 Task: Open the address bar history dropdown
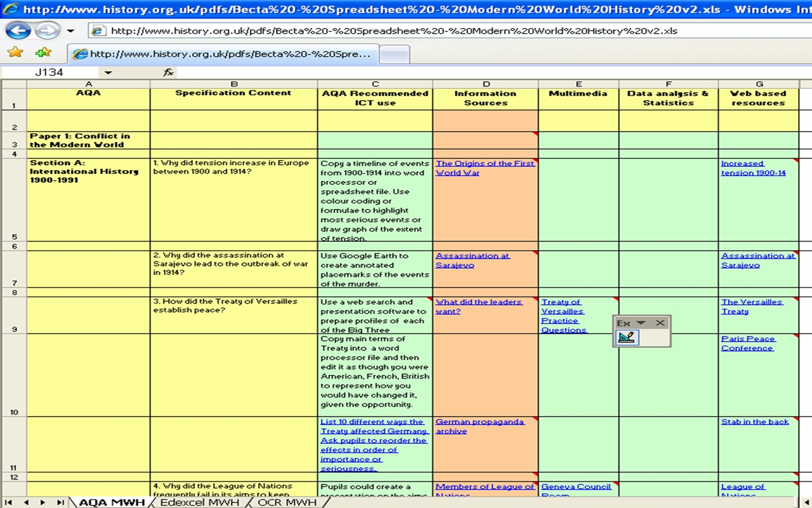click(70, 30)
